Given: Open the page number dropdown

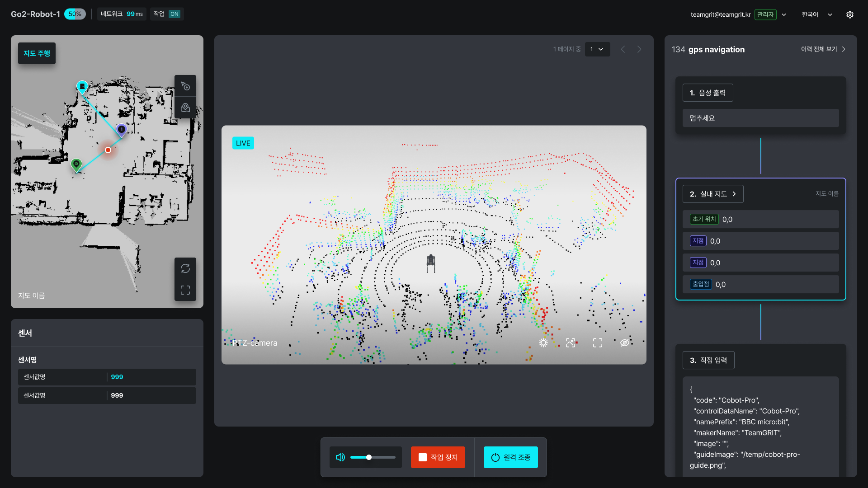Looking at the screenshot, I should (x=597, y=49).
